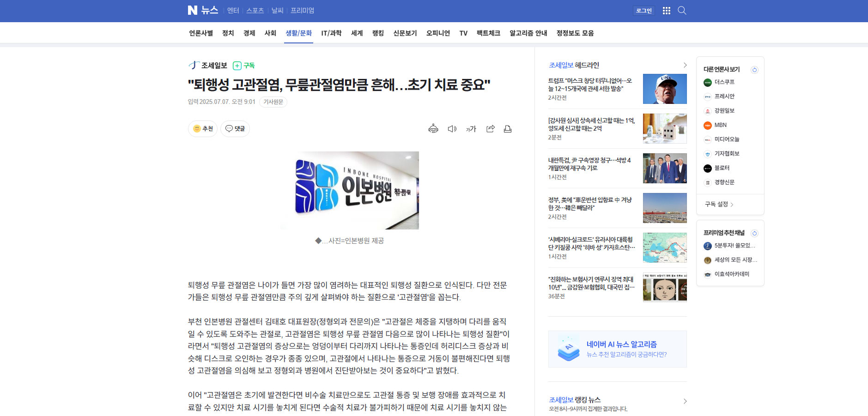
Task: Open 구독 설정 chevron link
Action: pos(719,204)
